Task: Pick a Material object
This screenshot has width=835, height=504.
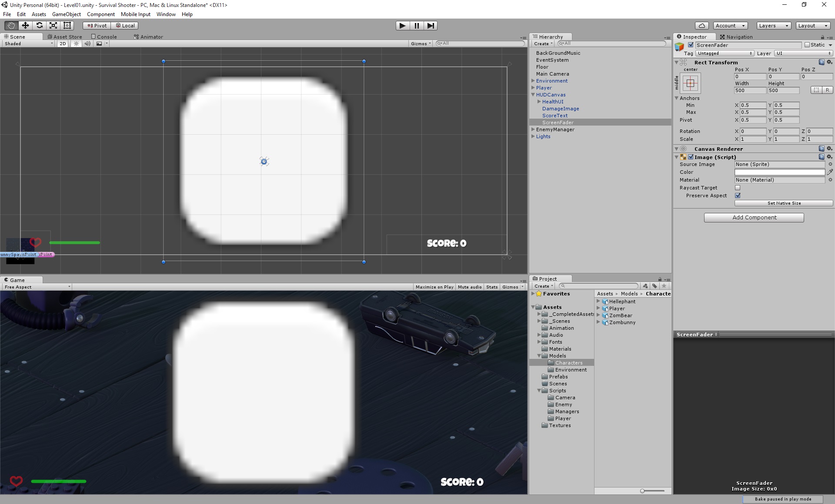Action: (x=830, y=180)
